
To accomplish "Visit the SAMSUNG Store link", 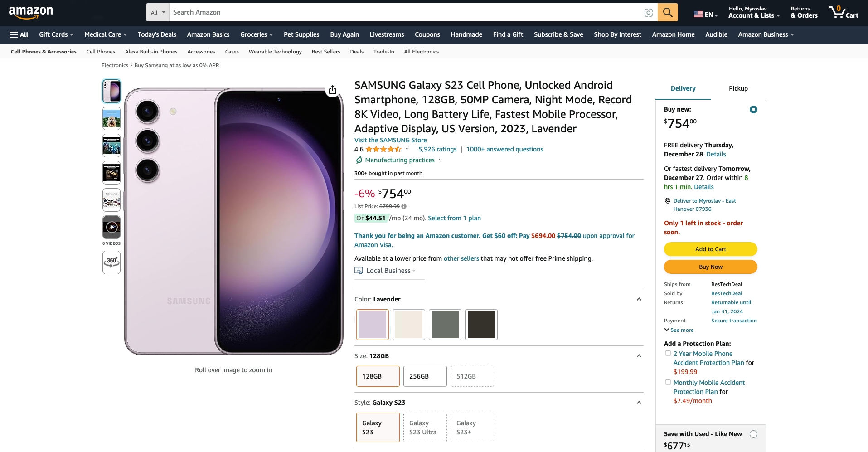I will pyautogui.click(x=391, y=140).
